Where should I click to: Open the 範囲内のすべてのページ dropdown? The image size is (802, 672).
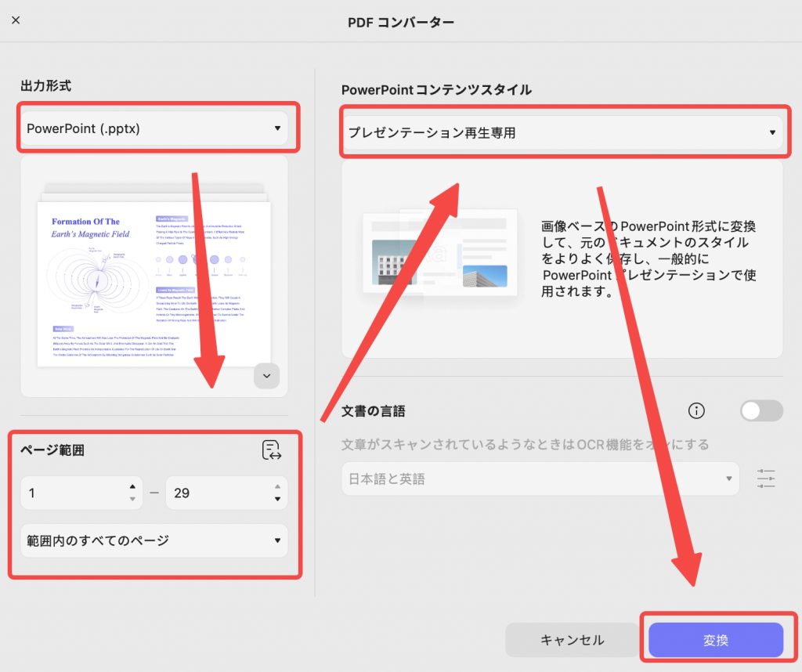click(154, 540)
